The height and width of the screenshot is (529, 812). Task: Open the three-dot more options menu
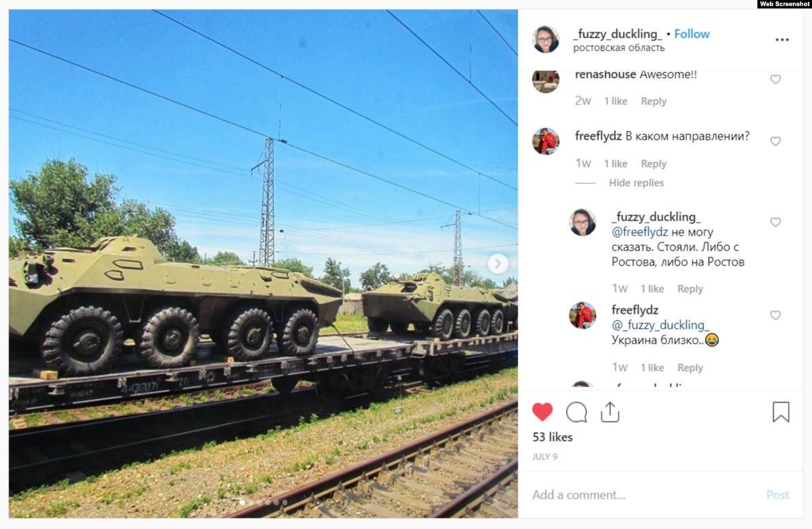782,40
